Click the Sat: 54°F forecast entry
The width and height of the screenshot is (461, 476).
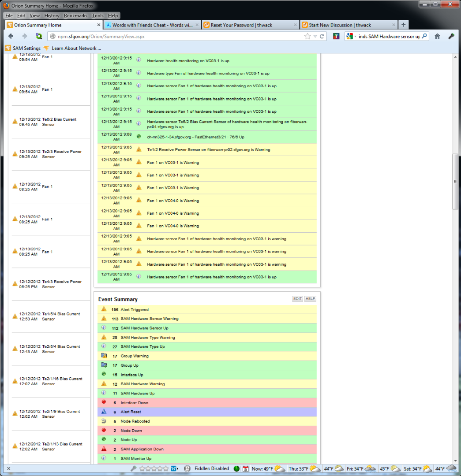pos(417,469)
